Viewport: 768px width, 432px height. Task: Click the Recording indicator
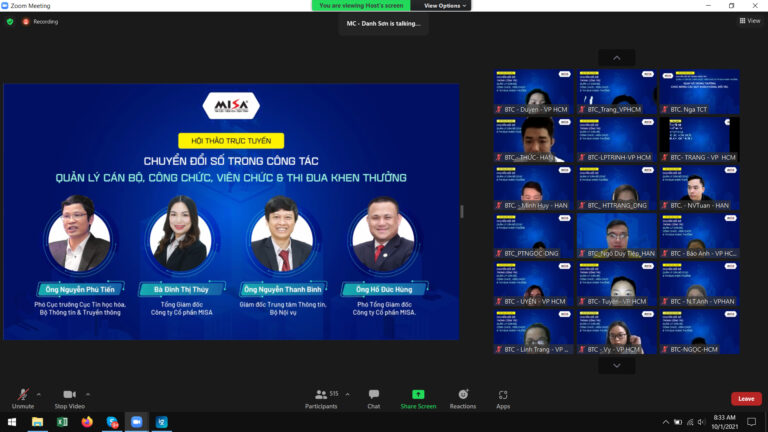[x=40, y=21]
